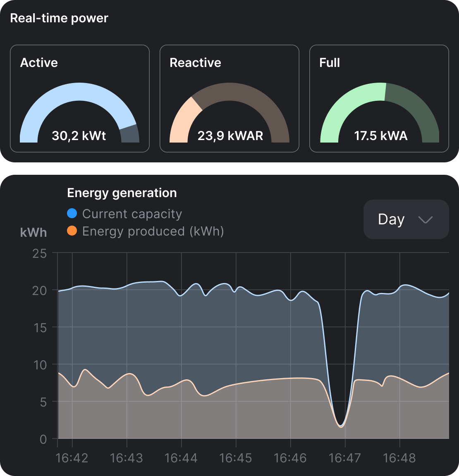Open the Day period dropdown
Screen dimensions: 459x476
405,219
